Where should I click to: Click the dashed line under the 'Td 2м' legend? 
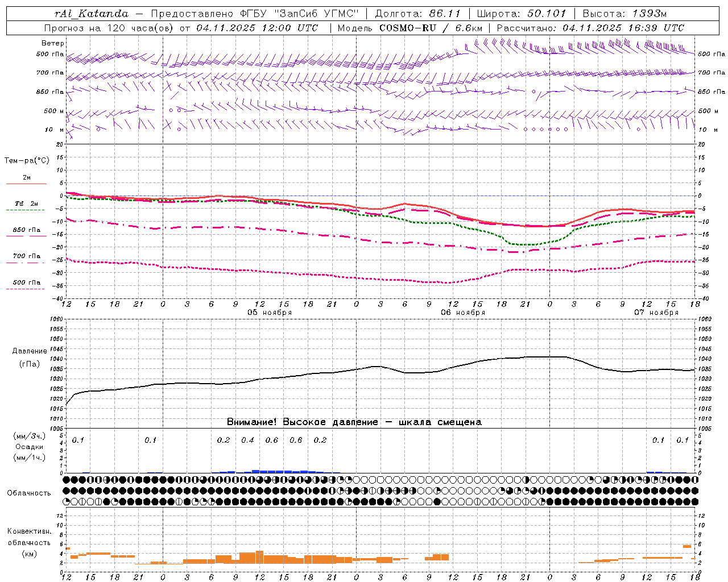[x=26, y=210]
